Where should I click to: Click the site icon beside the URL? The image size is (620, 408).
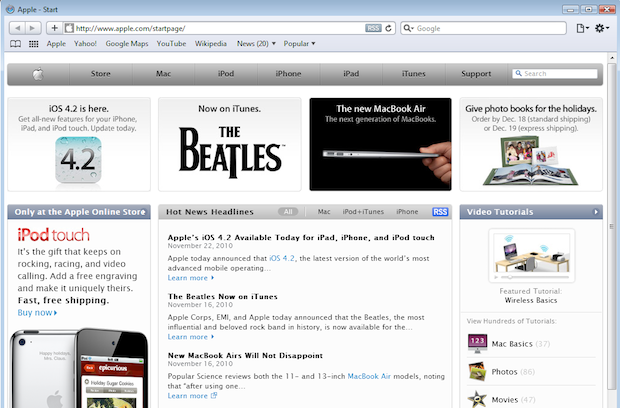(69, 28)
